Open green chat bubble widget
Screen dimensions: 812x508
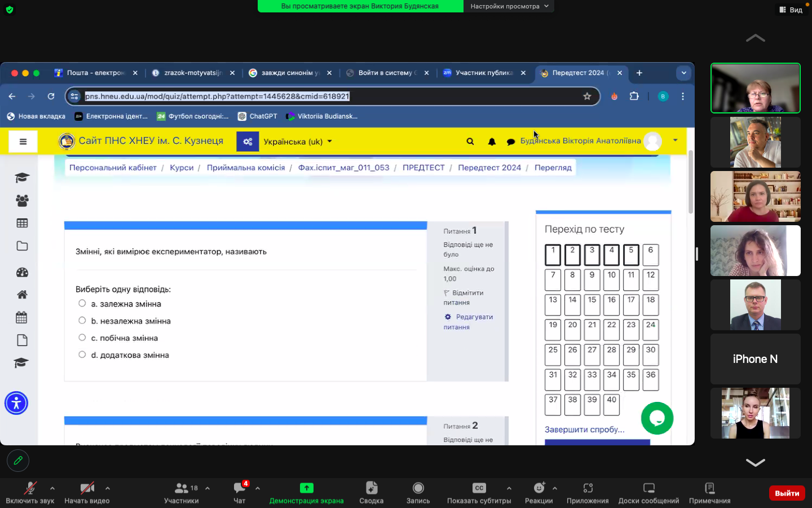point(657,418)
